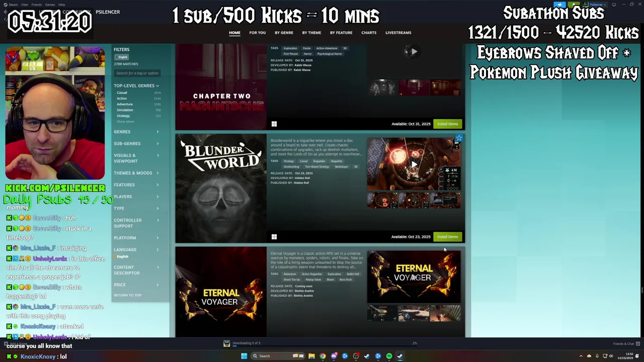Expand Visuals & Viewpoint filter section
This screenshot has width=644, height=362.
tap(136, 158)
